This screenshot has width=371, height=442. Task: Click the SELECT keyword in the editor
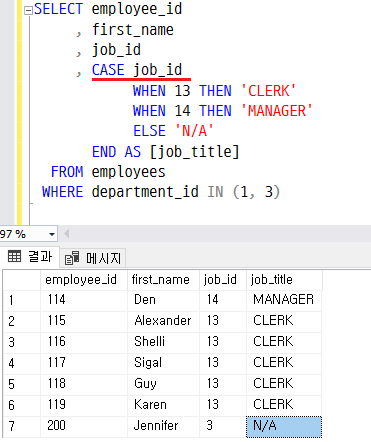click(58, 9)
